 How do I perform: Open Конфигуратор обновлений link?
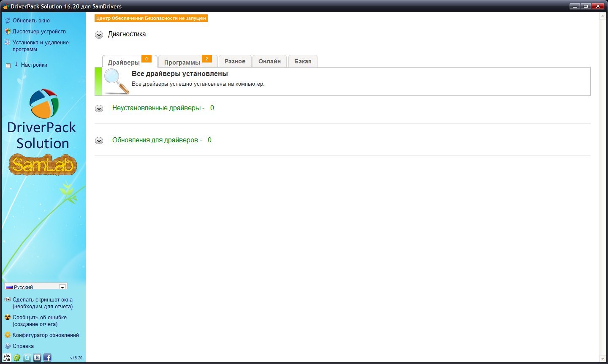coord(46,335)
